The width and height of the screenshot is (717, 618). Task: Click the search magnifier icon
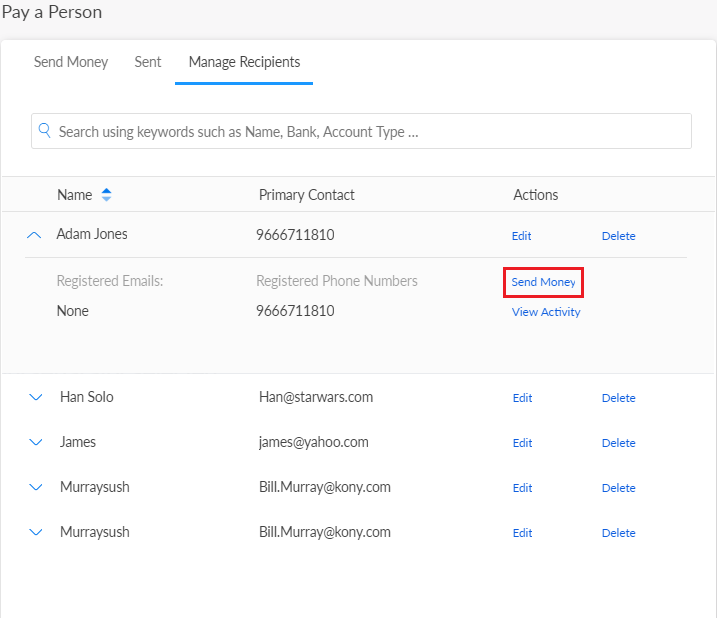coord(45,131)
